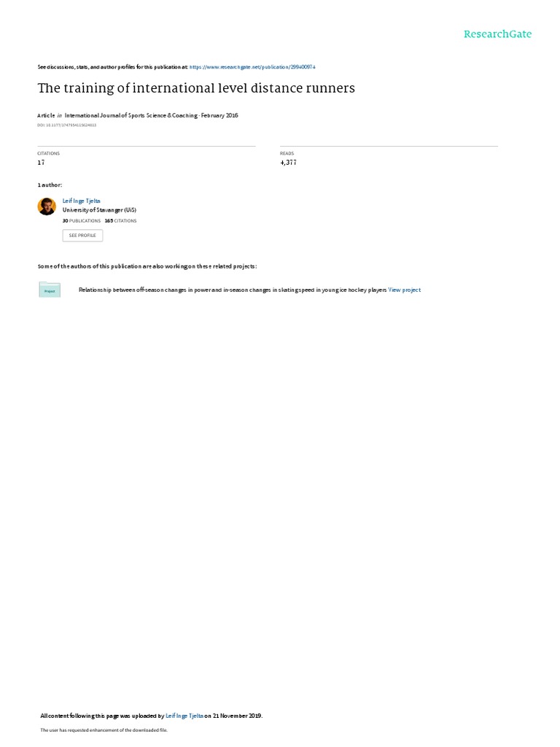The height and width of the screenshot is (747, 560).
Task: Click the related projects heading text
Action: click(x=147, y=266)
